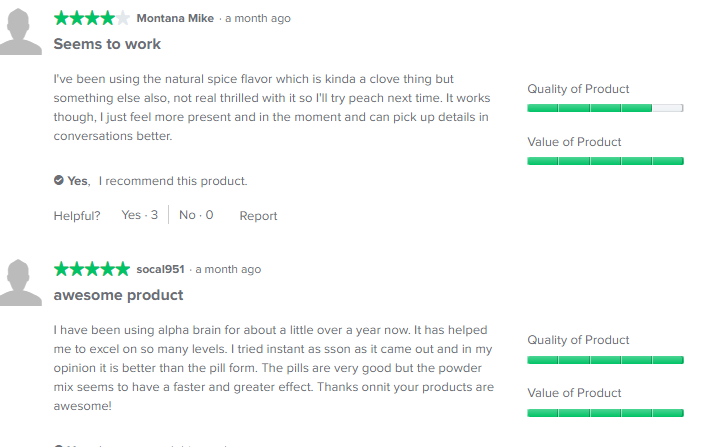Click Quality of Product bar in socal951 review
The width and height of the screenshot is (714, 447).
605,360
